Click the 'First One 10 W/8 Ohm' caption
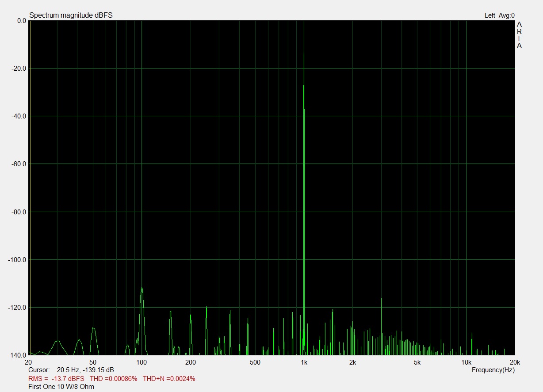543x392 pixels. [61, 387]
